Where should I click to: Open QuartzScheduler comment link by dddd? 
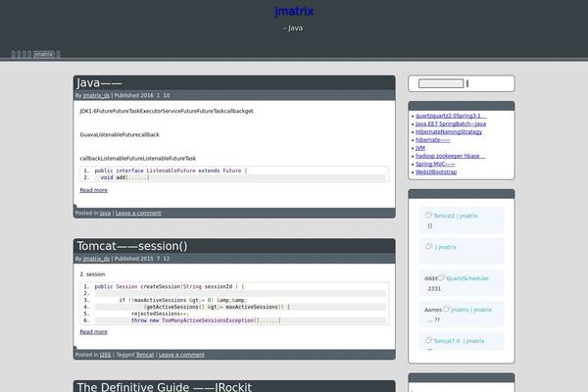tap(467, 278)
